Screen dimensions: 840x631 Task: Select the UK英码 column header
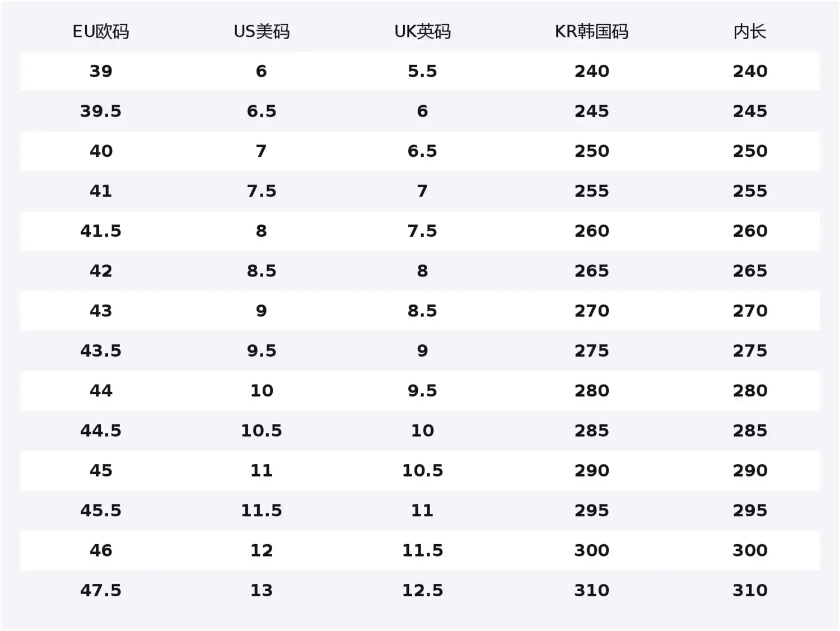pyautogui.click(x=422, y=31)
